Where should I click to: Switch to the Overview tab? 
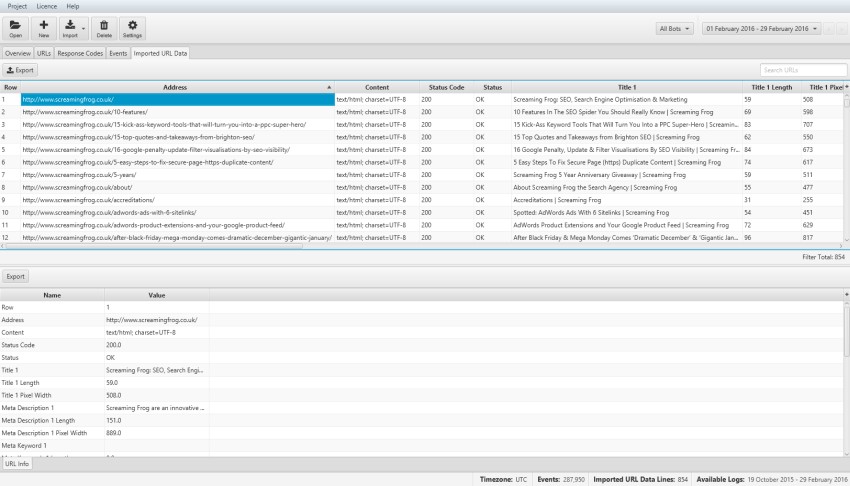coord(18,53)
